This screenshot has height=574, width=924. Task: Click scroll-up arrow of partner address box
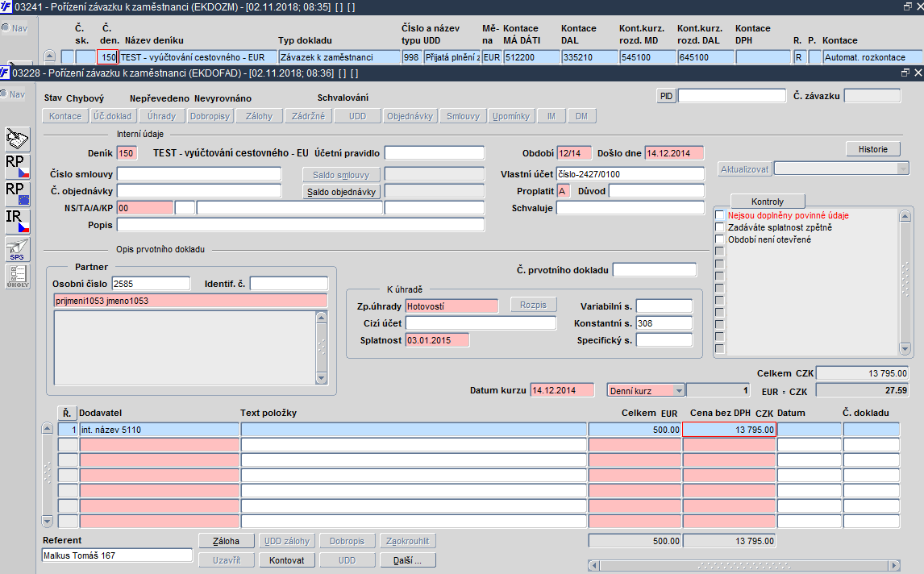[x=321, y=318]
